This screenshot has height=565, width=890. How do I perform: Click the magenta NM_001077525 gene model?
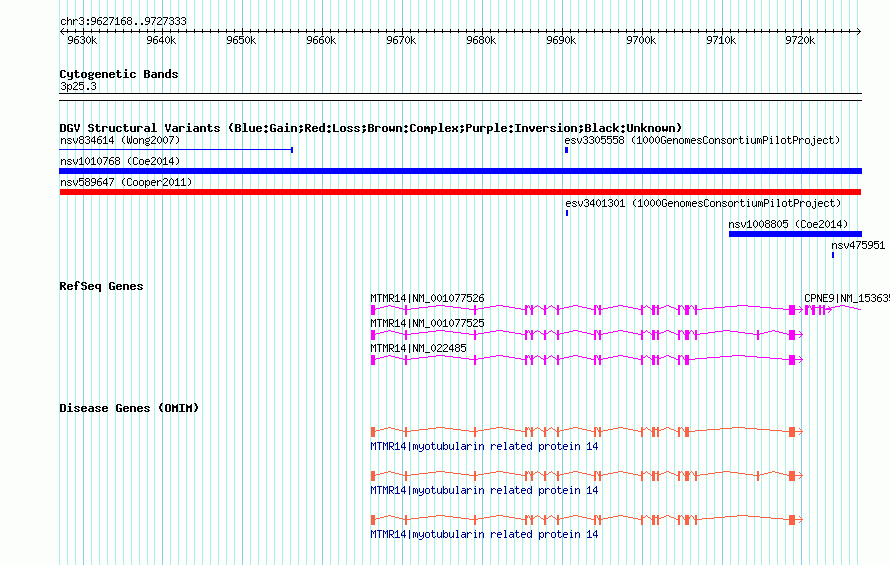point(586,335)
